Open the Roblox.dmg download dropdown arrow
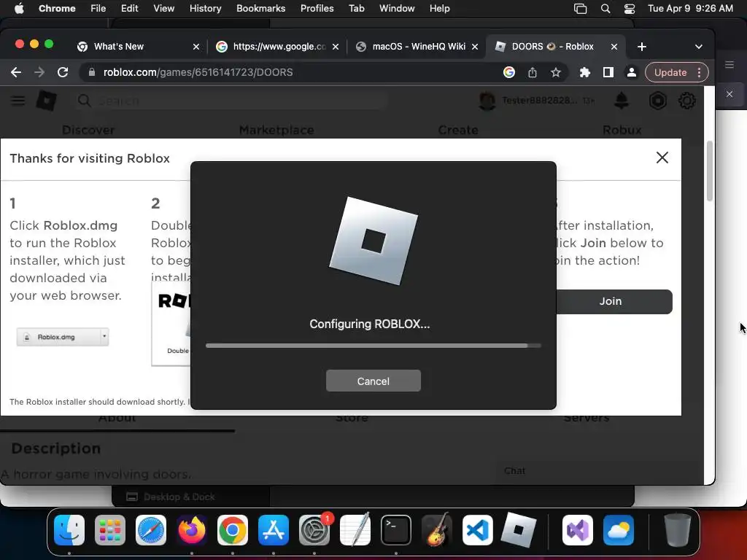 pos(104,336)
